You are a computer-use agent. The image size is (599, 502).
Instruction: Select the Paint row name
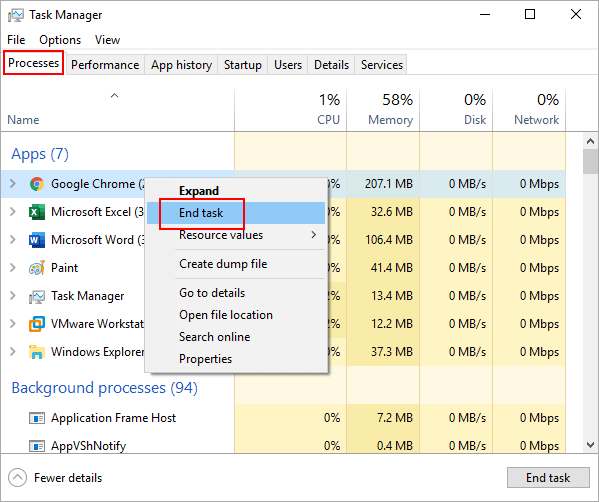[64, 268]
